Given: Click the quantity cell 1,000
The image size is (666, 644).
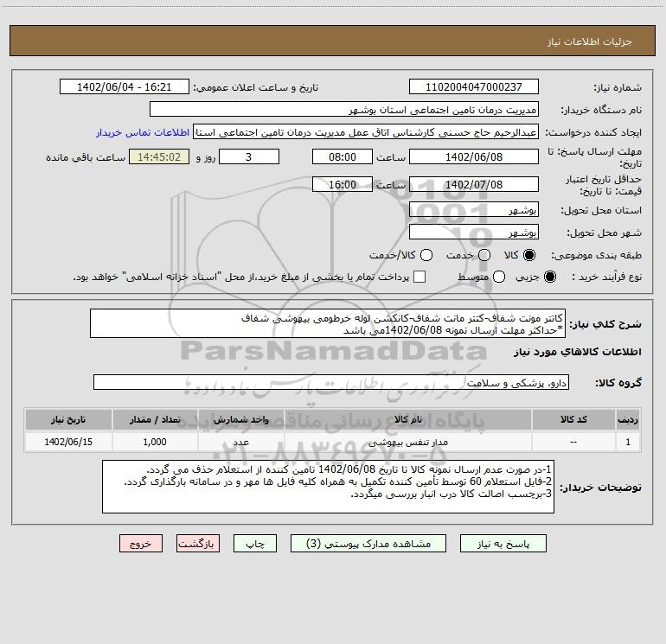Looking at the screenshot, I should click(155, 443).
